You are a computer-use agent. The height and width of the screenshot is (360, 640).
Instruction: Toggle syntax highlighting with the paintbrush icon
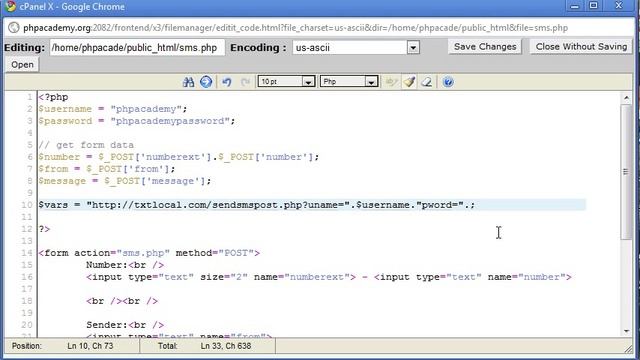409,82
